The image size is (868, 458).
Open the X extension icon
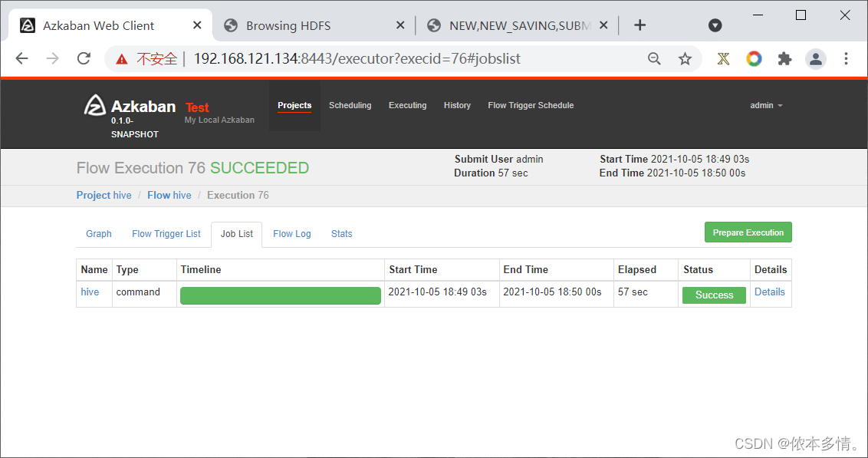pos(723,58)
